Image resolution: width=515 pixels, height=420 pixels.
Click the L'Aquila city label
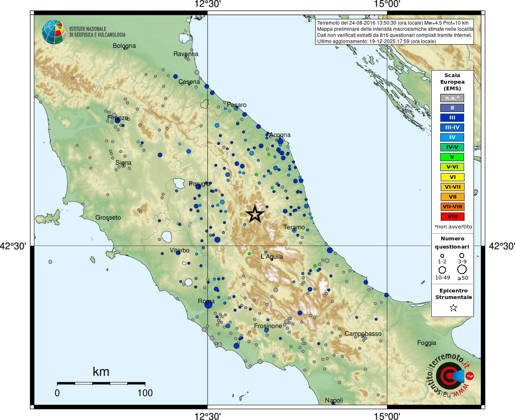coord(272,257)
